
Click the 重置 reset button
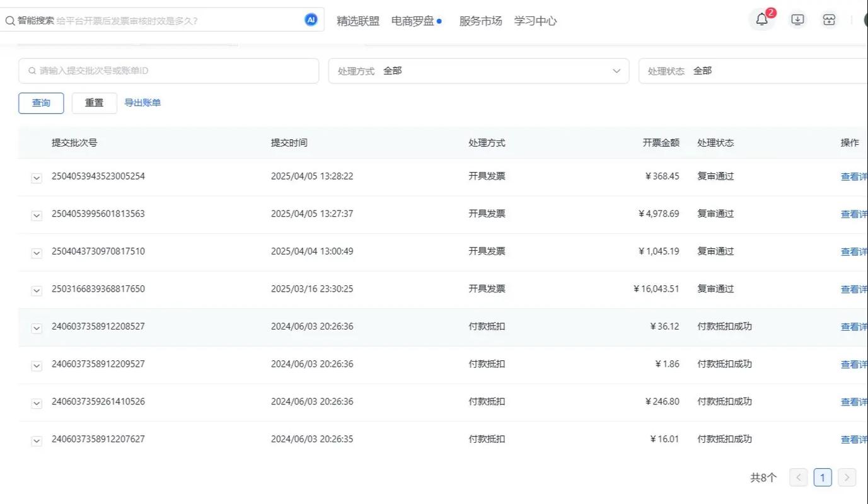click(x=94, y=102)
